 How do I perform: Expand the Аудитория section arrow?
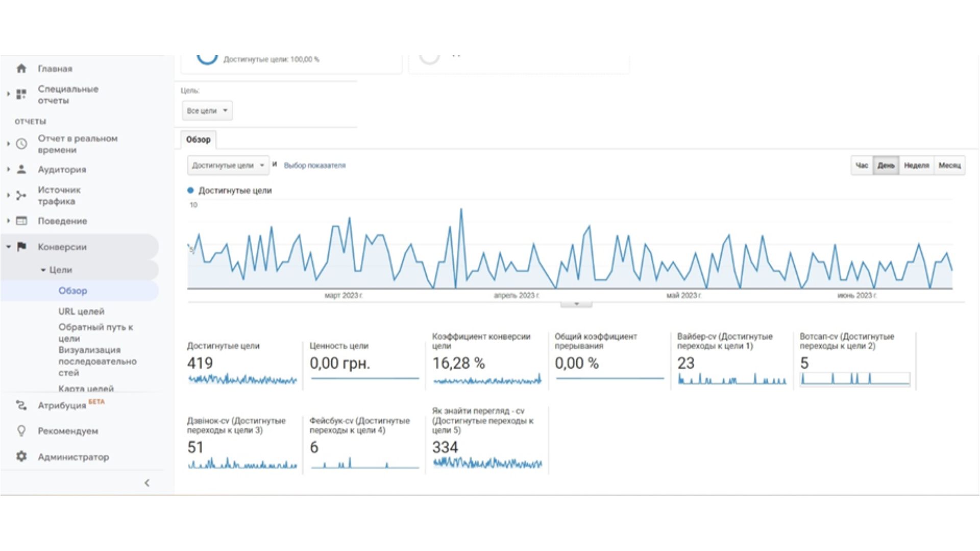tap(8, 169)
